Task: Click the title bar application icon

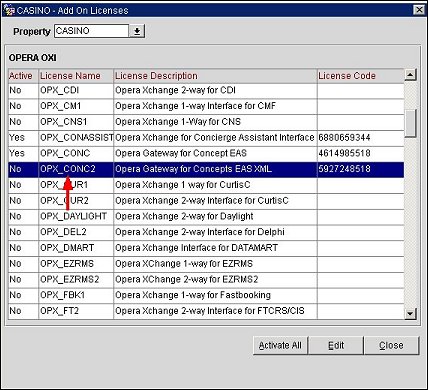Action: [x=9, y=10]
